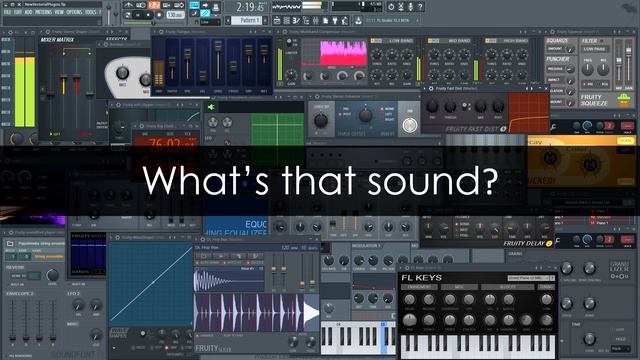Screen dimensions: 640x360
Task: Click the microphone icon in top toolbar
Action: [x=411, y=7]
